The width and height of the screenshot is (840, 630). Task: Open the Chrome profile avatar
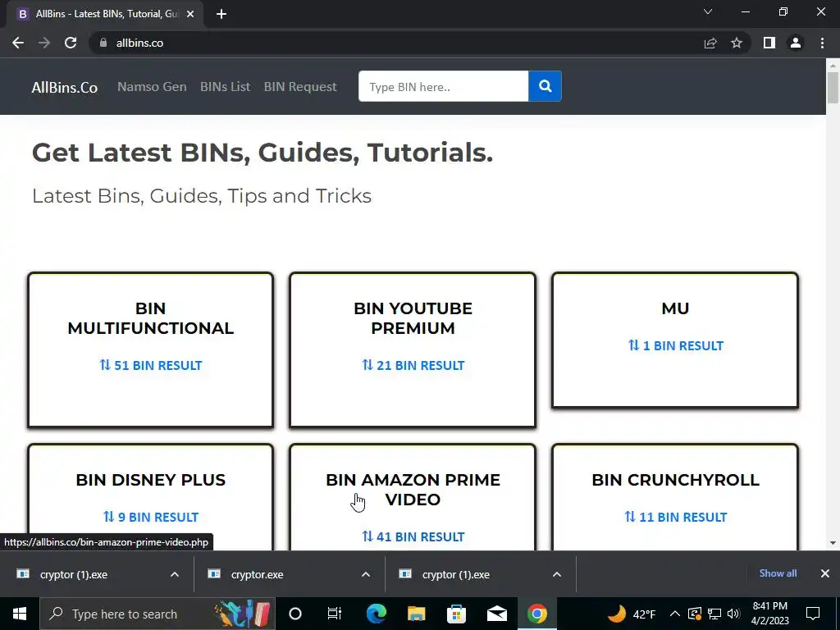[x=796, y=43]
